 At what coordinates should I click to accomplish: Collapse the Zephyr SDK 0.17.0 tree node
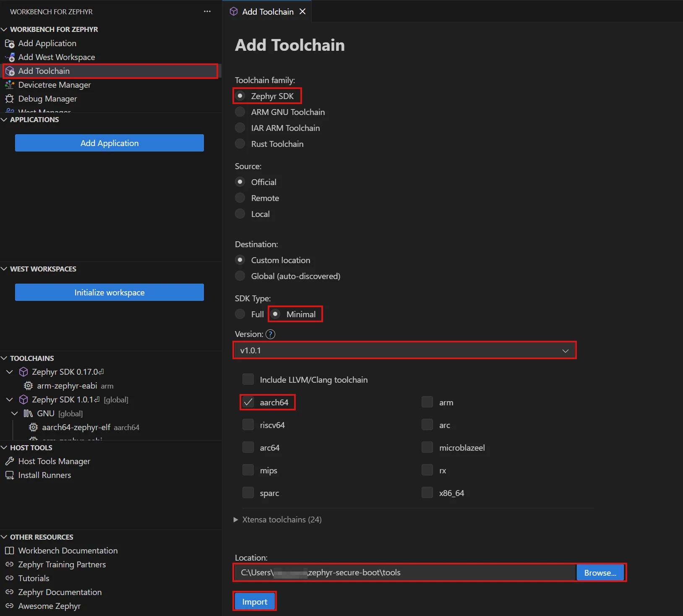click(x=10, y=372)
